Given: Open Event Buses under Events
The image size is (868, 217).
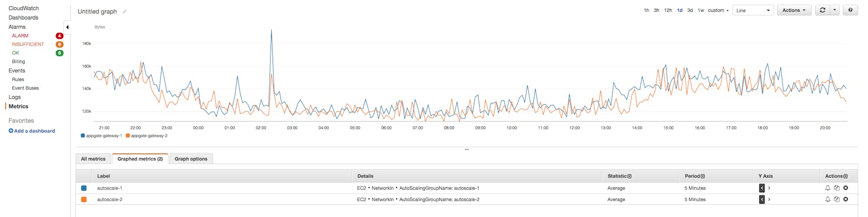Looking at the screenshot, I should coord(25,88).
